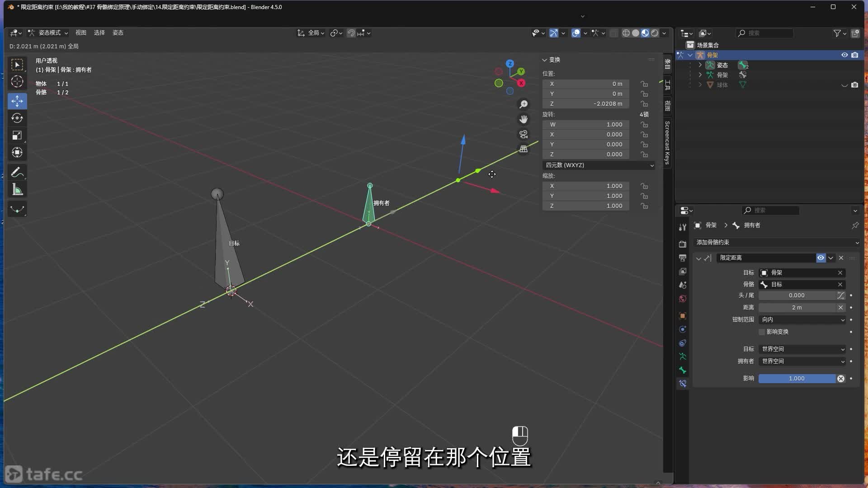868x488 pixels.
Task: Choose the Scale tool
Action: [x=17, y=135]
